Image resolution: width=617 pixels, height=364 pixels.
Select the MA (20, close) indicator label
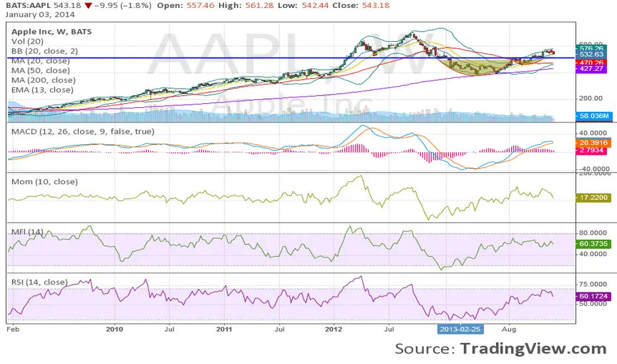click(x=40, y=61)
